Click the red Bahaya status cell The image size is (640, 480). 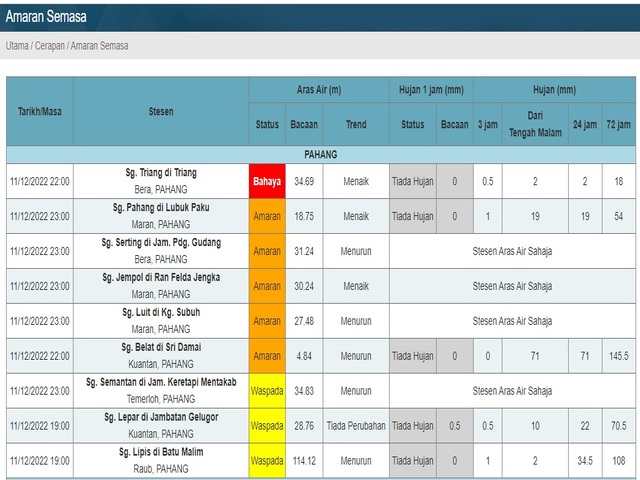point(267,181)
